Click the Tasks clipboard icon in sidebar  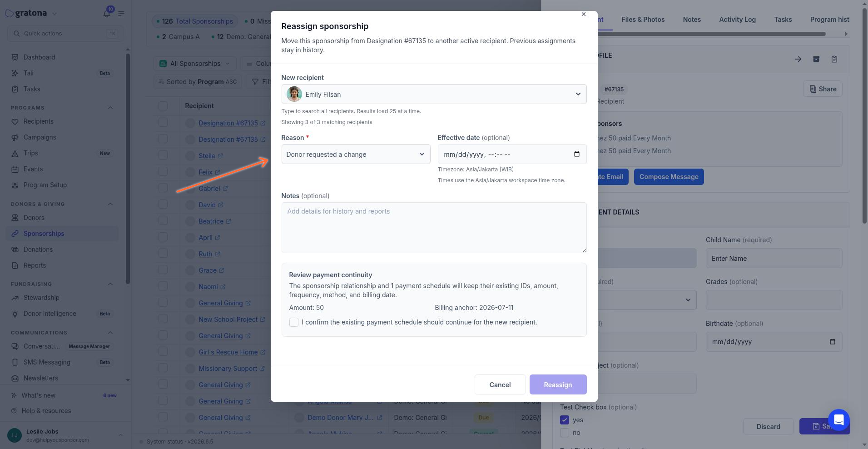point(15,89)
